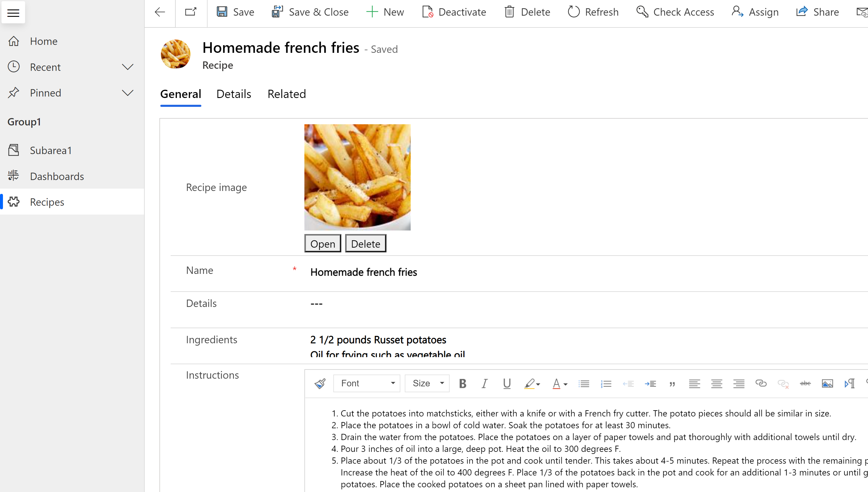Click the Text highlight color icon
Viewport: 868px width, 492px height.
pos(528,383)
